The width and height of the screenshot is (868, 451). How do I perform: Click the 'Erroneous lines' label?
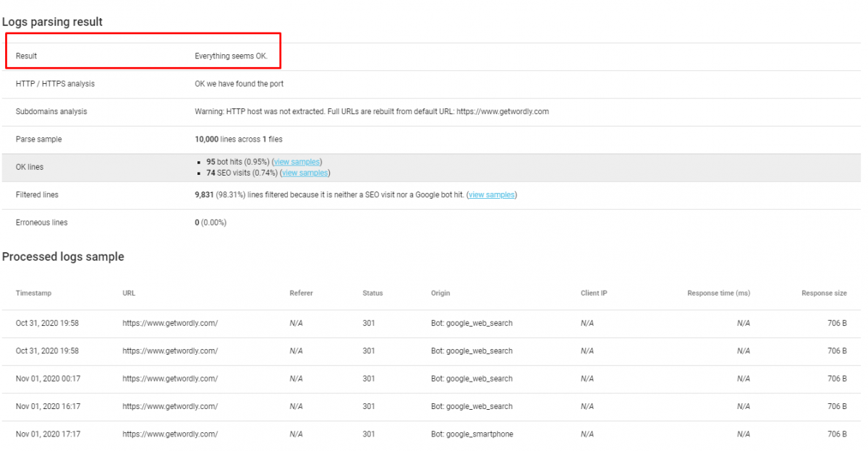click(x=42, y=223)
